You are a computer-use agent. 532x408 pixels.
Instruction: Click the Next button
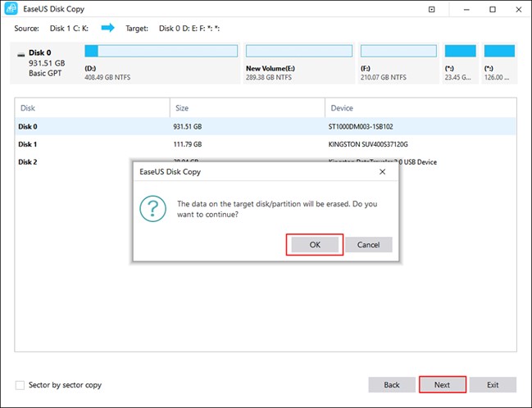pyautogui.click(x=443, y=384)
